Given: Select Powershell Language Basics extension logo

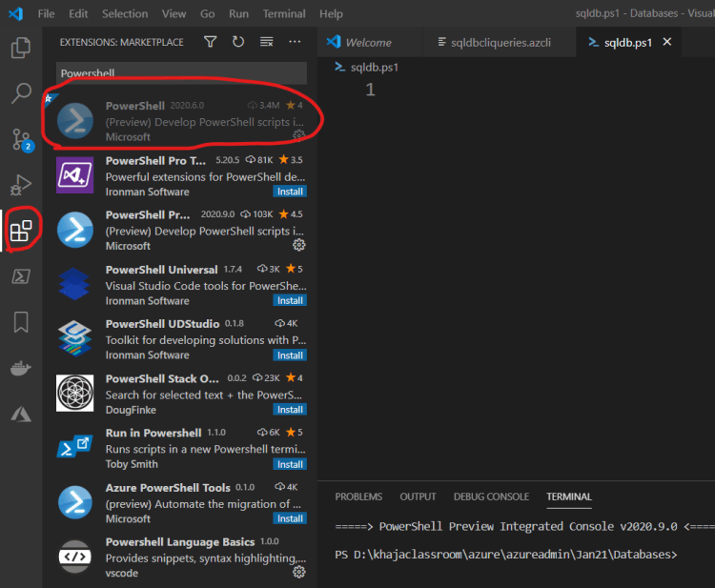Looking at the screenshot, I should tap(74, 557).
